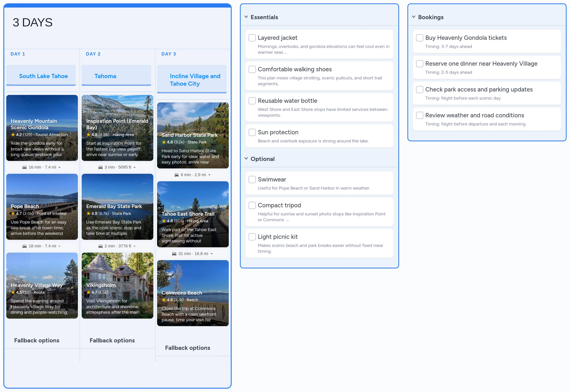Collapse the Bookings section chevron
This screenshot has width=570, height=392.
[x=413, y=17]
